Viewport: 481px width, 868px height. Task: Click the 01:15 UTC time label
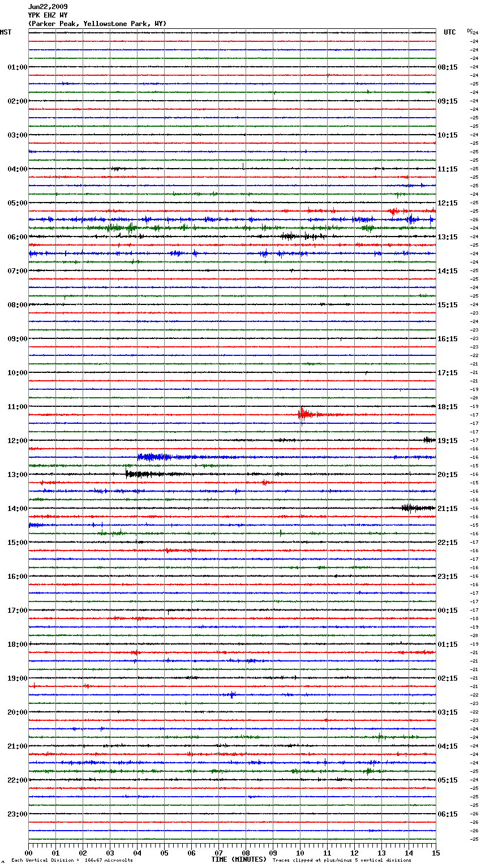coord(448,644)
